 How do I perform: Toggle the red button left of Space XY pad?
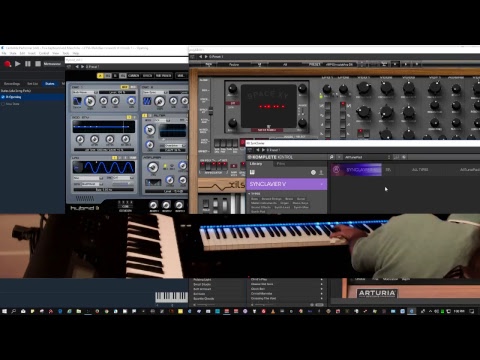(233, 103)
